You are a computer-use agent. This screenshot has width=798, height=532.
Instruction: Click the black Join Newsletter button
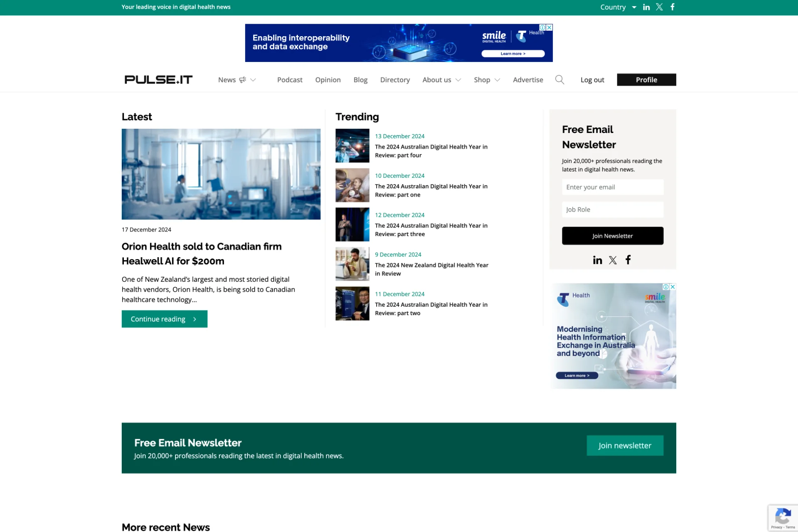pyautogui.click(x=612, y=236)
